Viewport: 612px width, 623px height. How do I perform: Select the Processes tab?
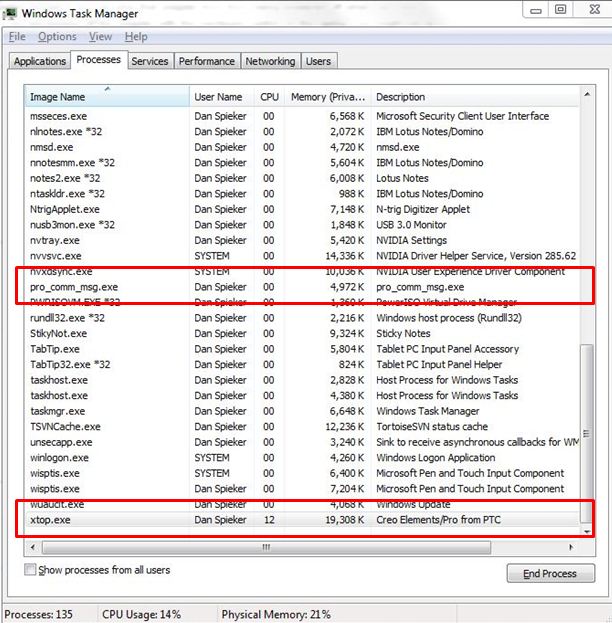coord(99,60)
